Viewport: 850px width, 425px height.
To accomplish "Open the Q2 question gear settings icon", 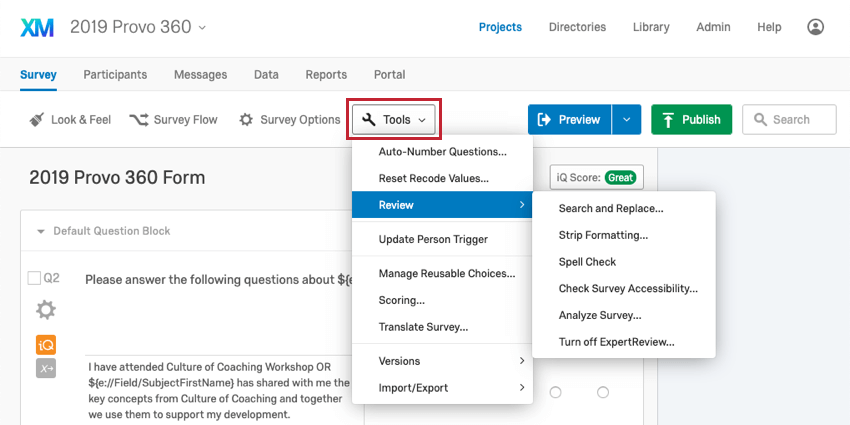I will click(46, 310).
